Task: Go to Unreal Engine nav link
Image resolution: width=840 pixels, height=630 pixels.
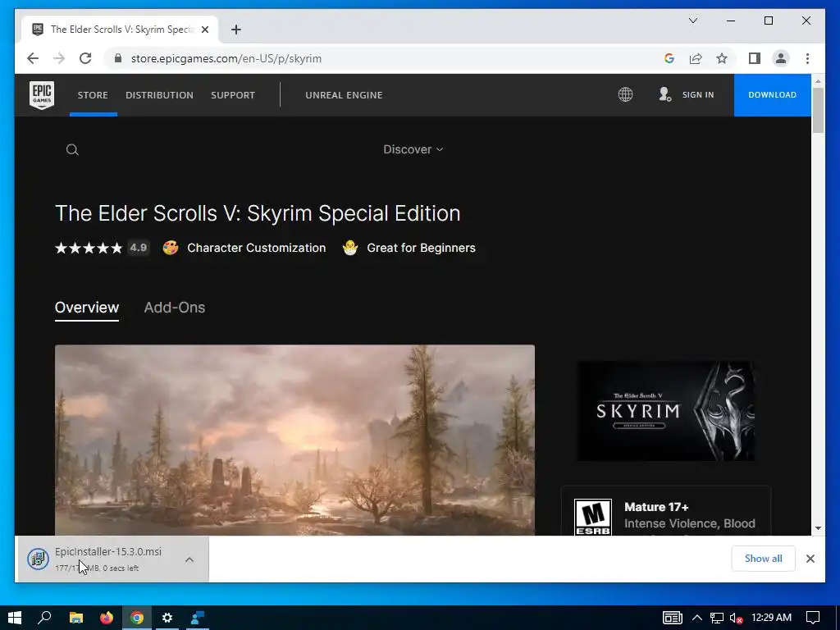Action: tap(344, 95)
